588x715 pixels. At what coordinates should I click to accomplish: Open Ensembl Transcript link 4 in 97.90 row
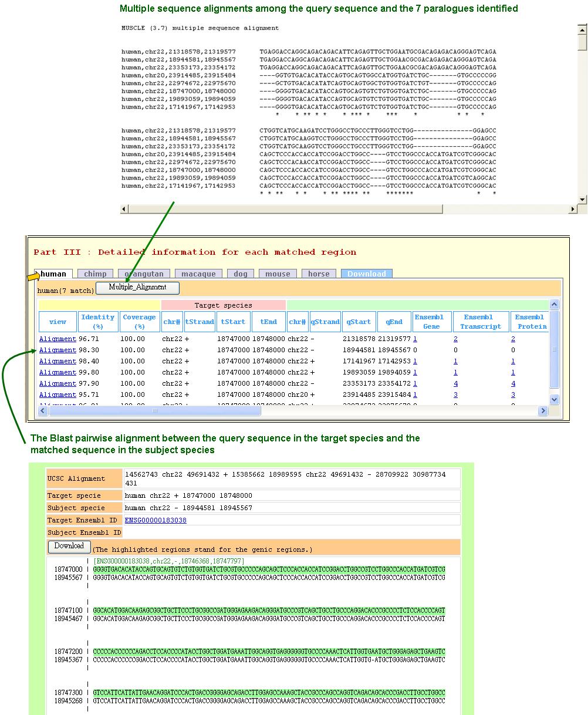point(455,384)
